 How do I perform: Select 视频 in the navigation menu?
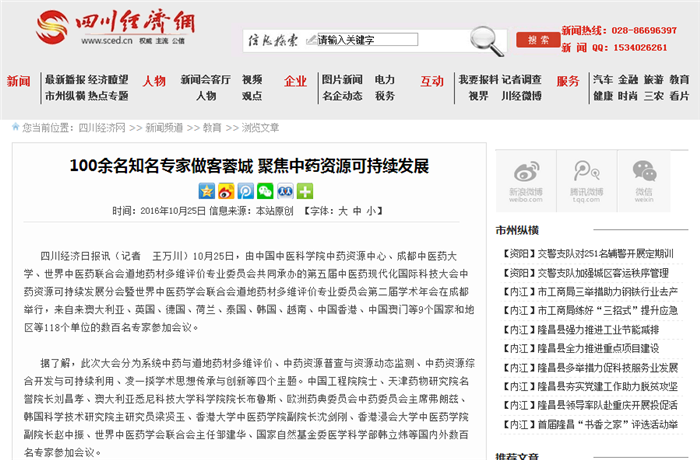click(252, 79)
